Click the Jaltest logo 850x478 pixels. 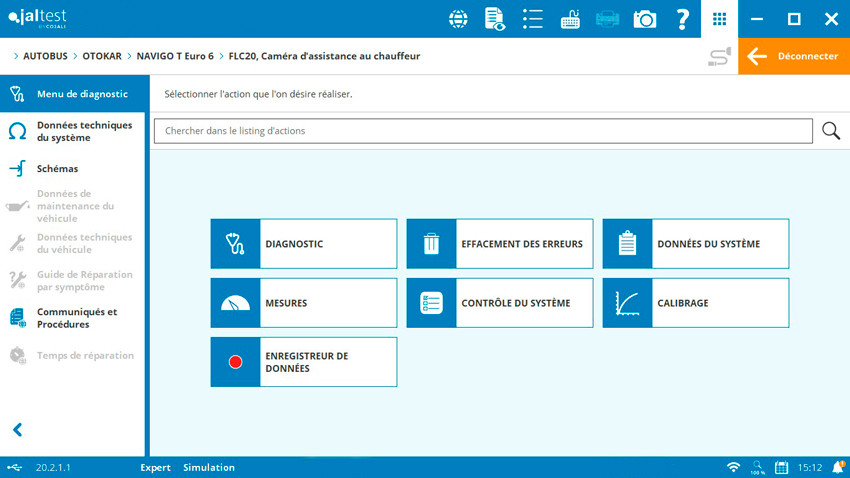coord(37,18)
